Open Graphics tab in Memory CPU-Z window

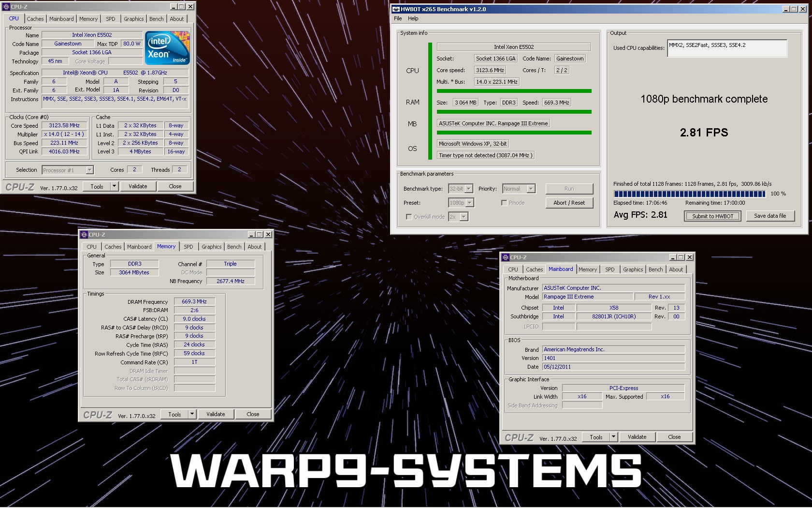[x=212, y=247]
